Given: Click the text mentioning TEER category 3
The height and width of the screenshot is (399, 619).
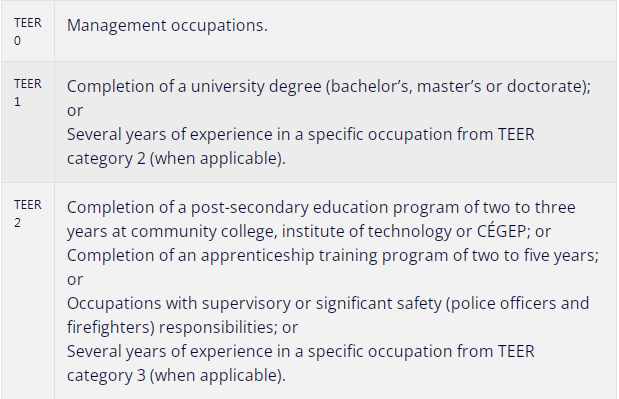Looking at the screenshot, I should point(176,375).
